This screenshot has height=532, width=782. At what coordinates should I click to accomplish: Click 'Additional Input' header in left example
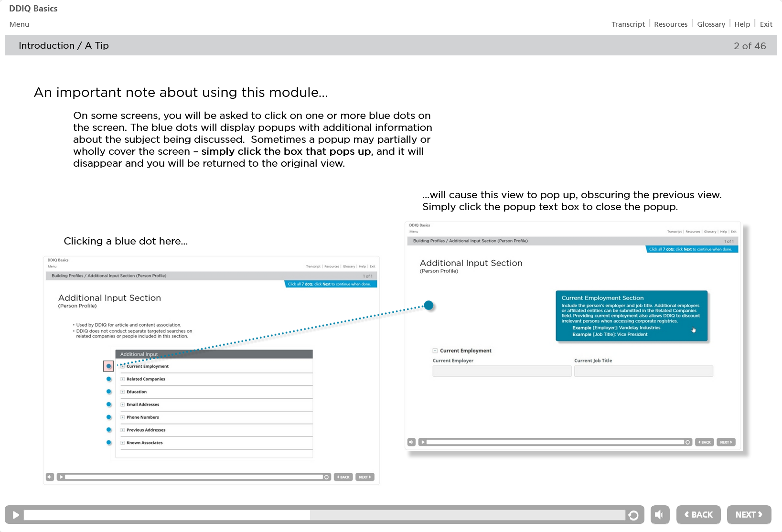(x=214, y=354)
